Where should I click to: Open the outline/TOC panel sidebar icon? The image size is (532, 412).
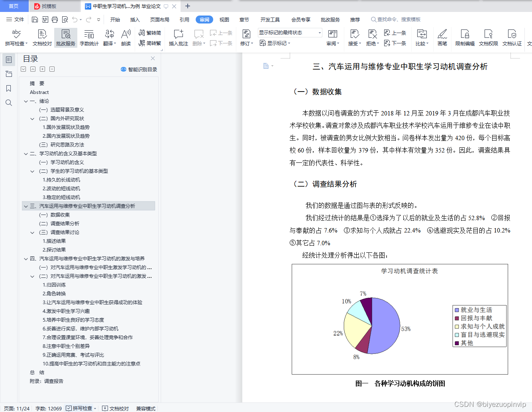[x=9, y=60]
